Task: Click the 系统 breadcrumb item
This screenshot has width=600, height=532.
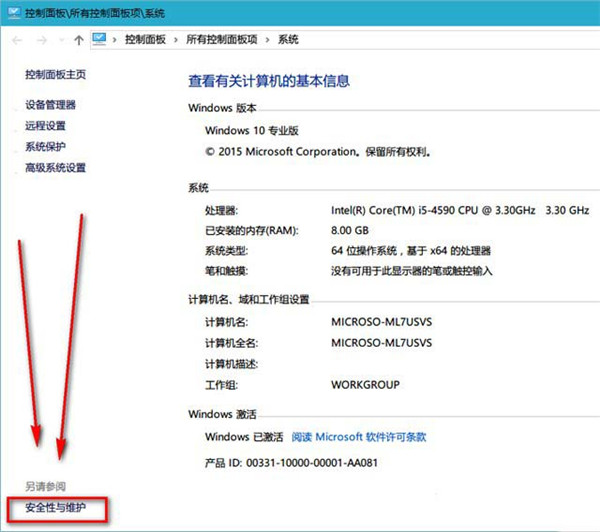Action: coord(288,40)
